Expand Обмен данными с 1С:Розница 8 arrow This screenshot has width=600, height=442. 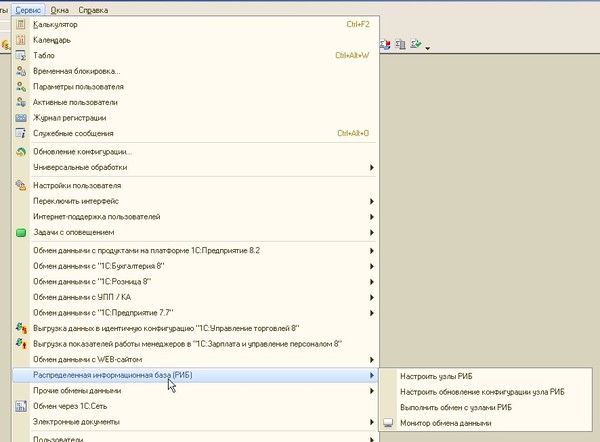pos(372,282)
